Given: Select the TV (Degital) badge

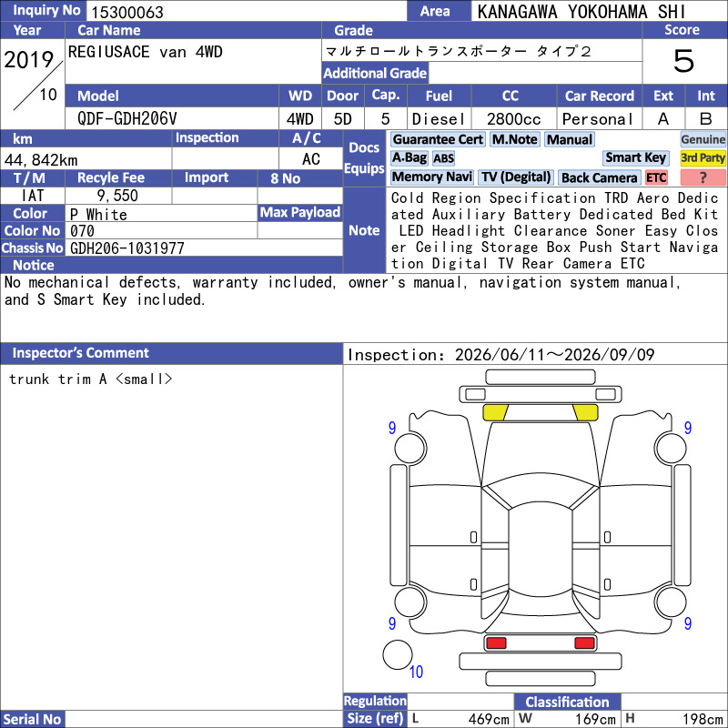Looking at the screenshot, I should (515, 177).
